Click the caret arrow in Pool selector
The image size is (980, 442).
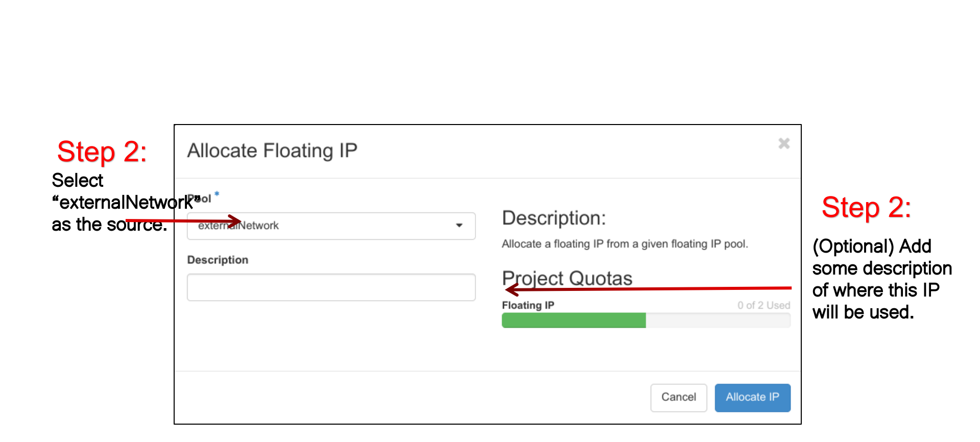point(459,226)
